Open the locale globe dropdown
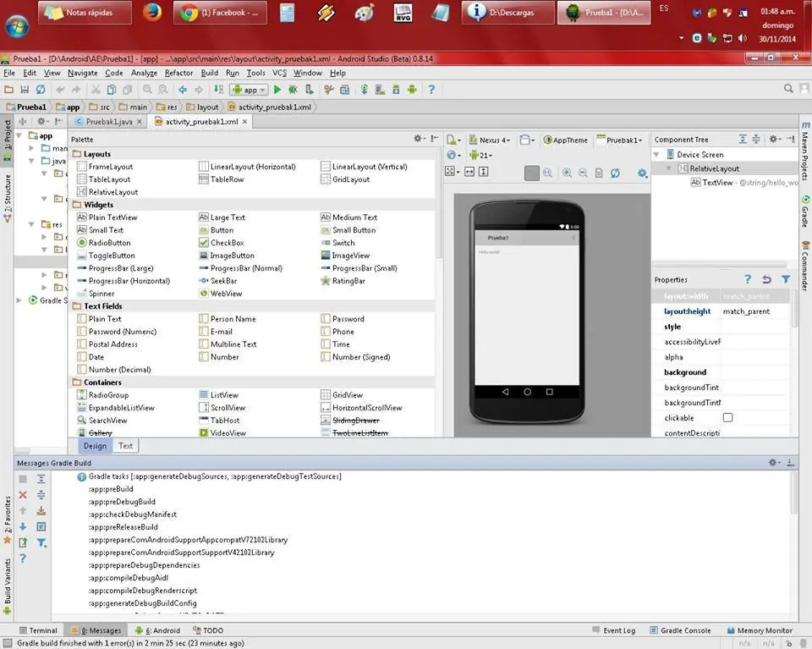The image size is (812, 649). (453, 155)
